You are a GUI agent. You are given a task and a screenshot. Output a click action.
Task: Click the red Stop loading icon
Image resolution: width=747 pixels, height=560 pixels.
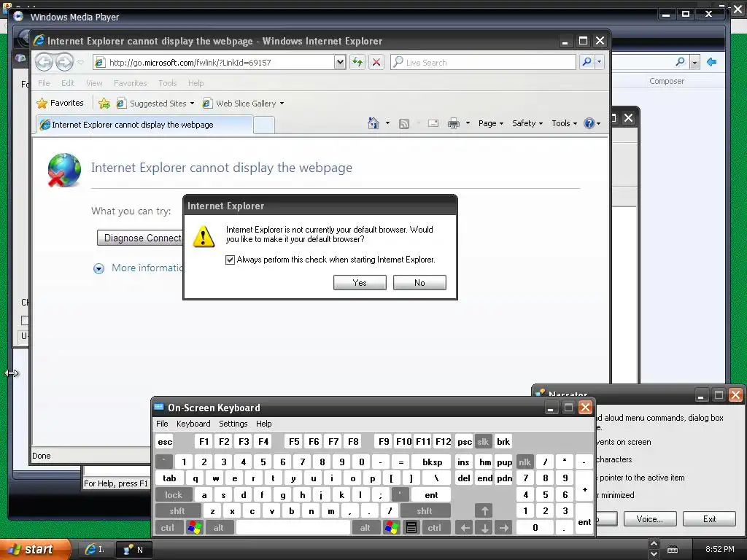376,62
